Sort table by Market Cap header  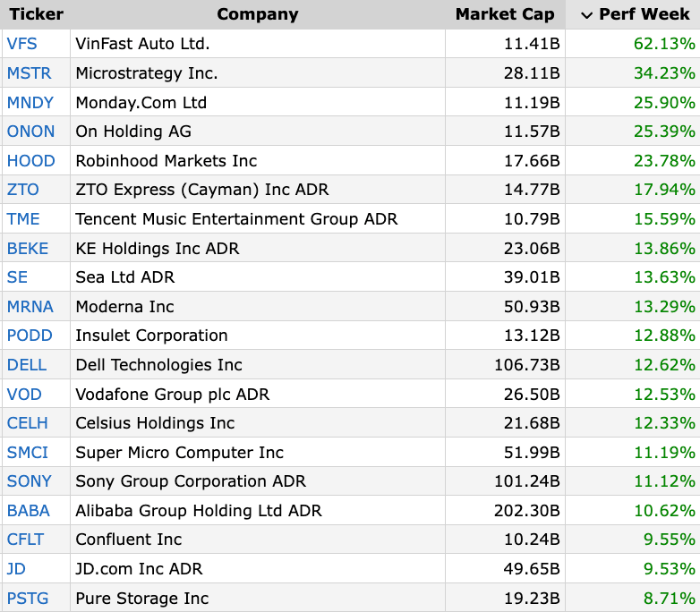tap(505, 14)
